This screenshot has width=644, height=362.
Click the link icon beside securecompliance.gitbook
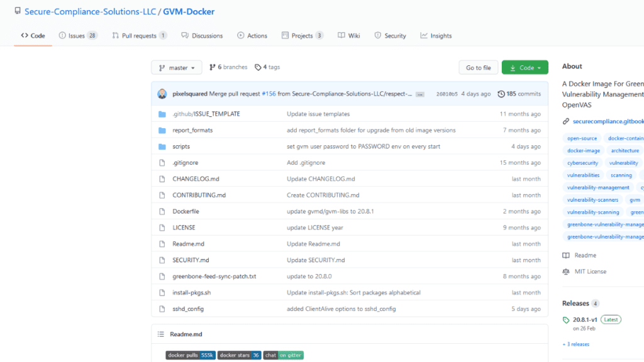(566, 121)
